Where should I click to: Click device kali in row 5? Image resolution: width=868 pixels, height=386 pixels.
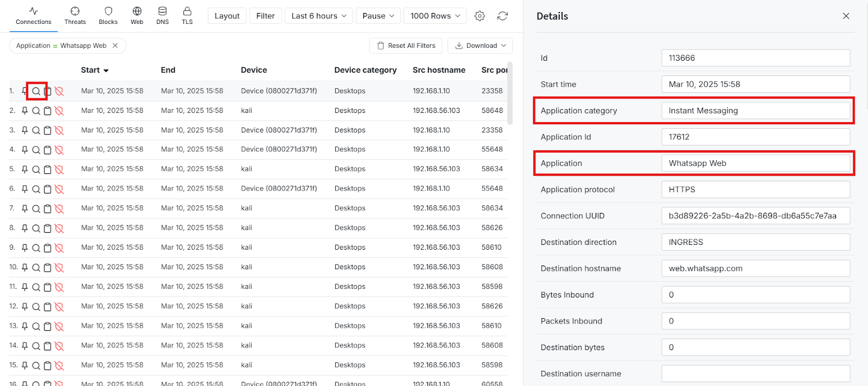pyautogui.click(x=247, y=169)
